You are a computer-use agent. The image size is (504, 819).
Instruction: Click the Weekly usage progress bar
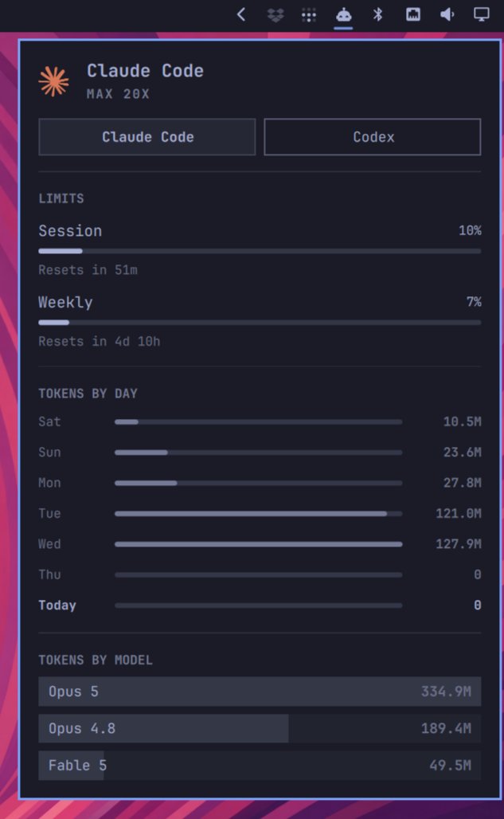tap(260, 323)
